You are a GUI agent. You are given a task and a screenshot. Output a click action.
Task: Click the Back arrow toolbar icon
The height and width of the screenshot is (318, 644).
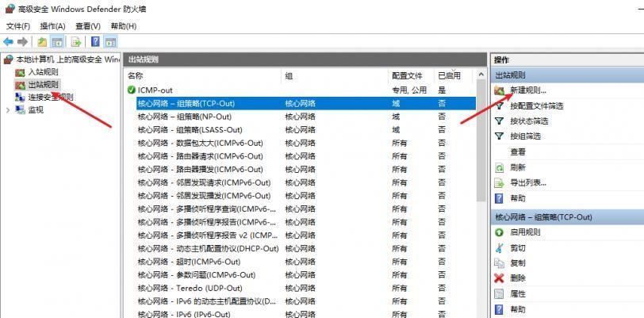click(8, 41)
